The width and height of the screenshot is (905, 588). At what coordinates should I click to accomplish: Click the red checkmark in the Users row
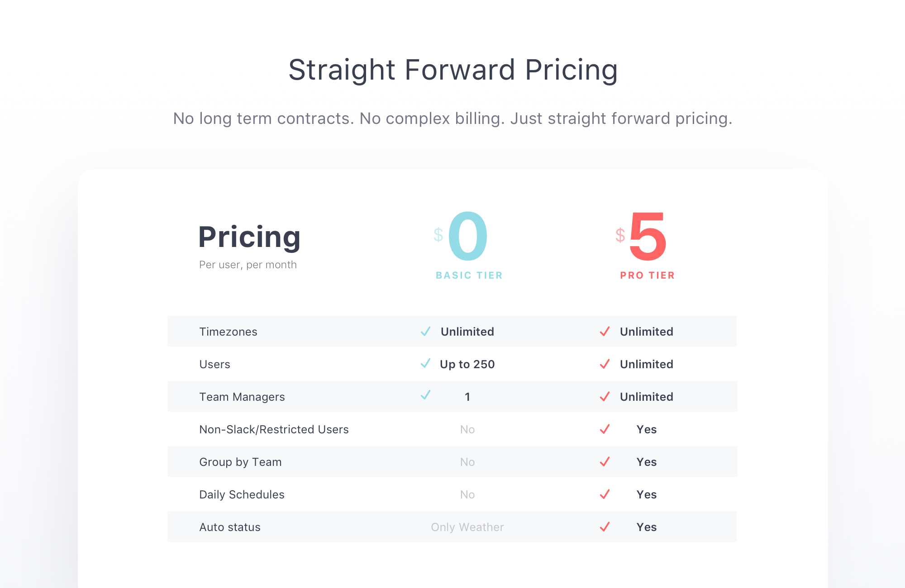pyautogui.click(x=605, y=364)
